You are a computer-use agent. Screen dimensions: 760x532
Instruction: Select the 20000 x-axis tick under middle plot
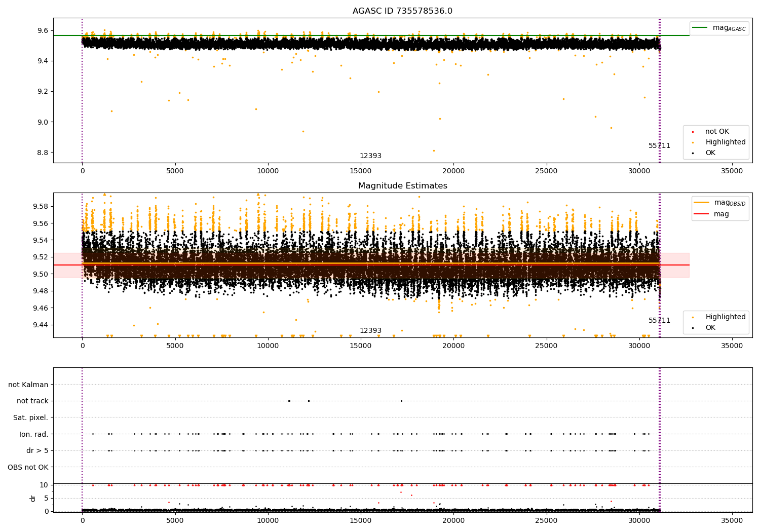[x=453, y=346]
